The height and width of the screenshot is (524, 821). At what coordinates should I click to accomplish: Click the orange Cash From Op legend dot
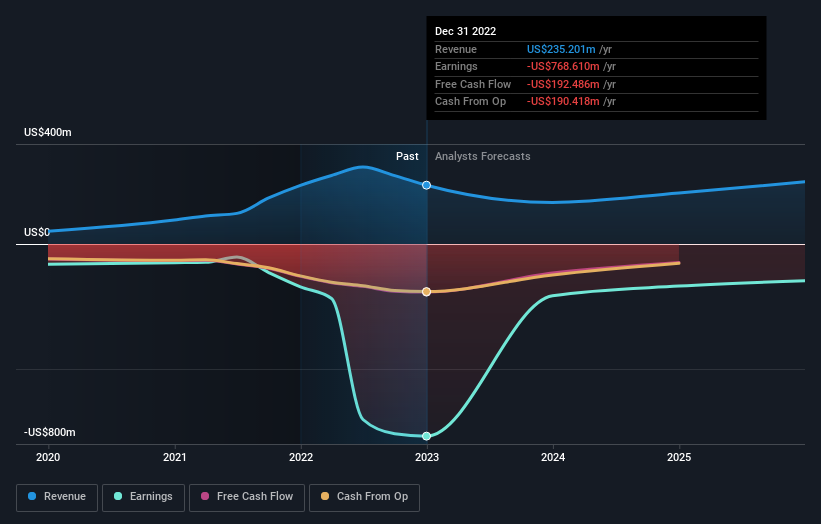pyautogui.click(x=325, y=496)
